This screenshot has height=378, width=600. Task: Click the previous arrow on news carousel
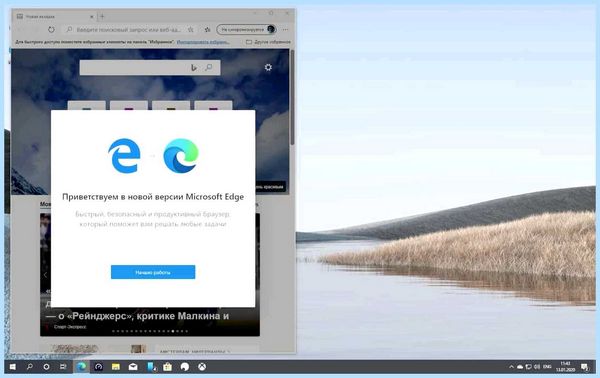45,275
